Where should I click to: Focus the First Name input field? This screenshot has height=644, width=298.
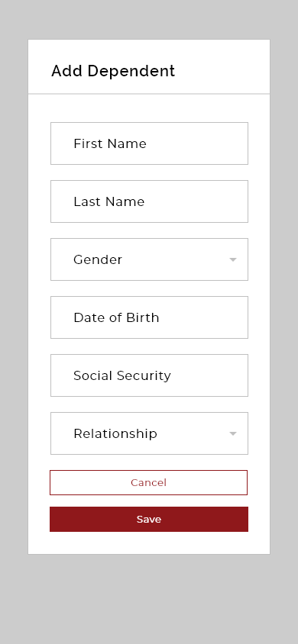click(149, 143)
